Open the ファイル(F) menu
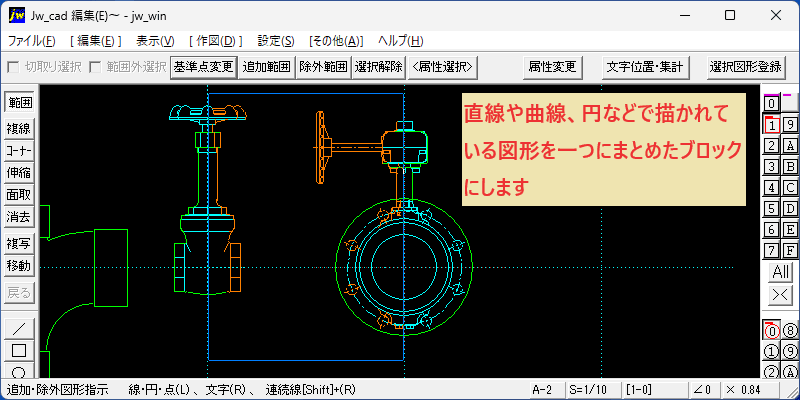 coord(32,41)
